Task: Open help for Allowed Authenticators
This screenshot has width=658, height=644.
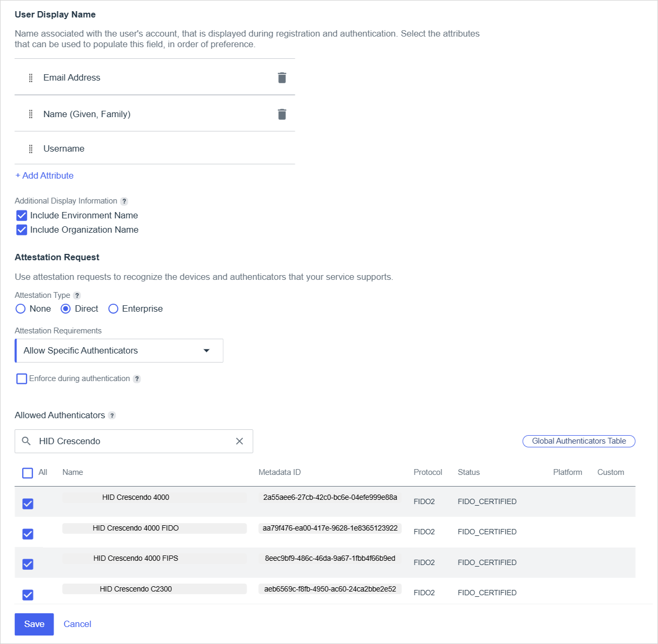Action: [112, 416]
